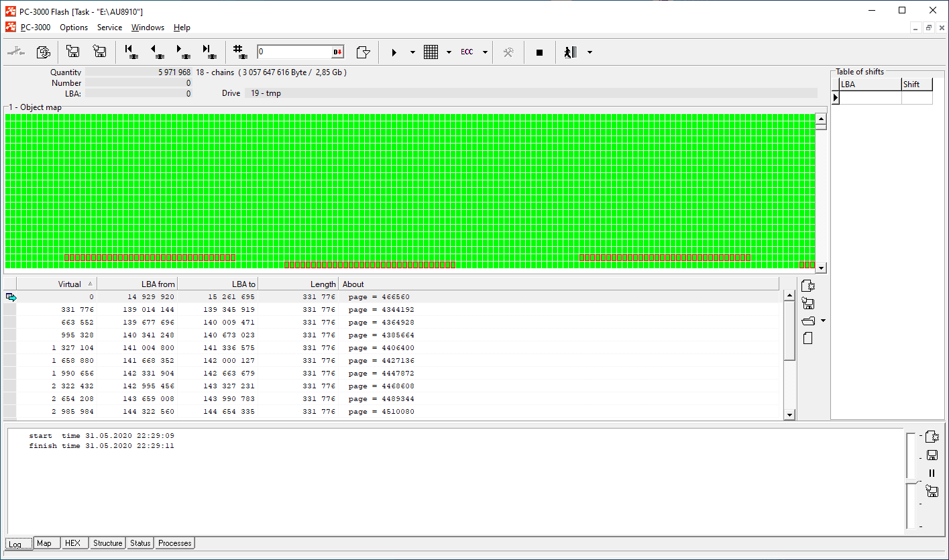Click the black square stop button
Viewport: 949px width, 560px height.
pyautogui.click(x=539, y=52)
